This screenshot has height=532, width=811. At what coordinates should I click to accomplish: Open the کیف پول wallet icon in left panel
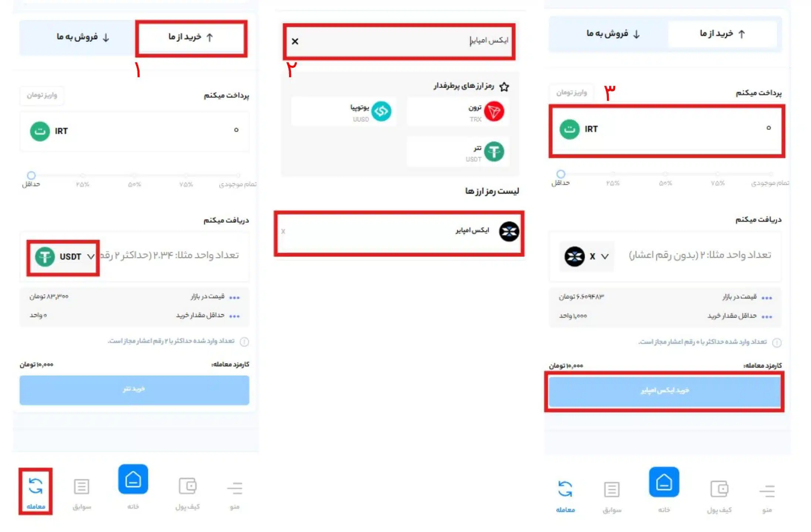click(x=187, y=486)
